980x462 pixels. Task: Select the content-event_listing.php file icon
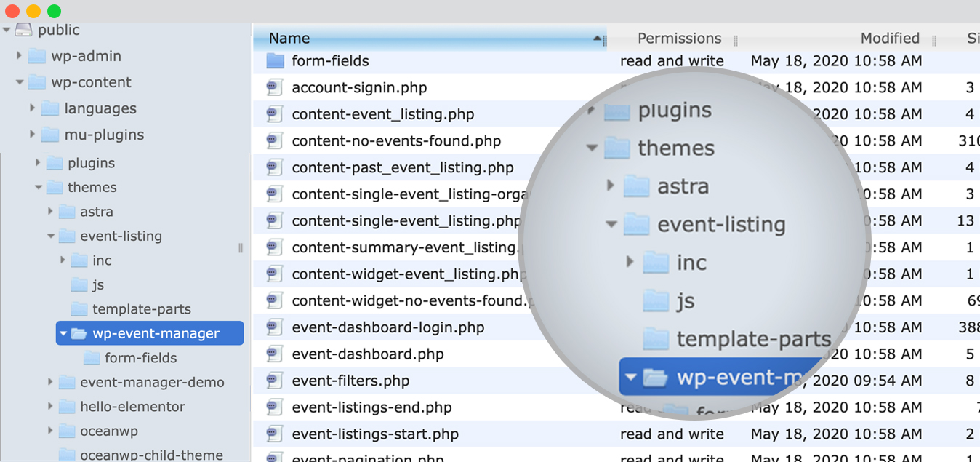click(274, 114)
